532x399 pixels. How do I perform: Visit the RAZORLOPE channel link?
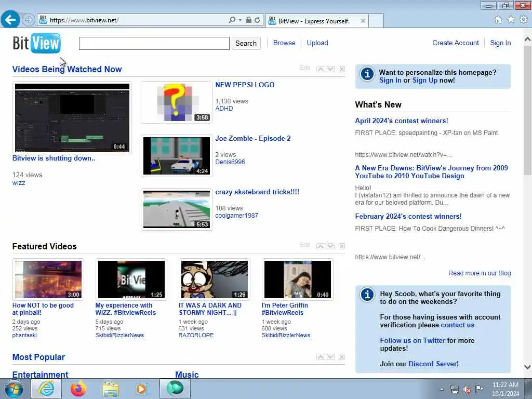[x=196, y=335]
